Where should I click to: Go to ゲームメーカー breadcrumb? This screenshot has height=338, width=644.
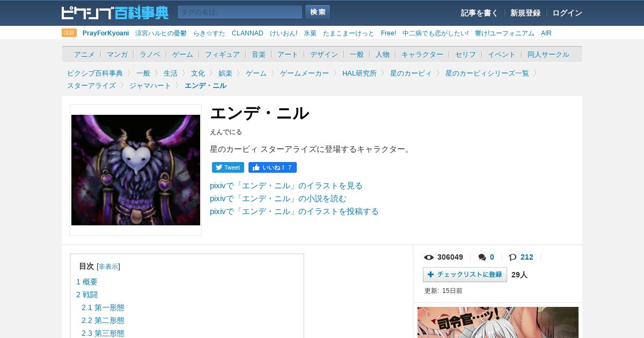pyautogui.click(x=304, y=73)
